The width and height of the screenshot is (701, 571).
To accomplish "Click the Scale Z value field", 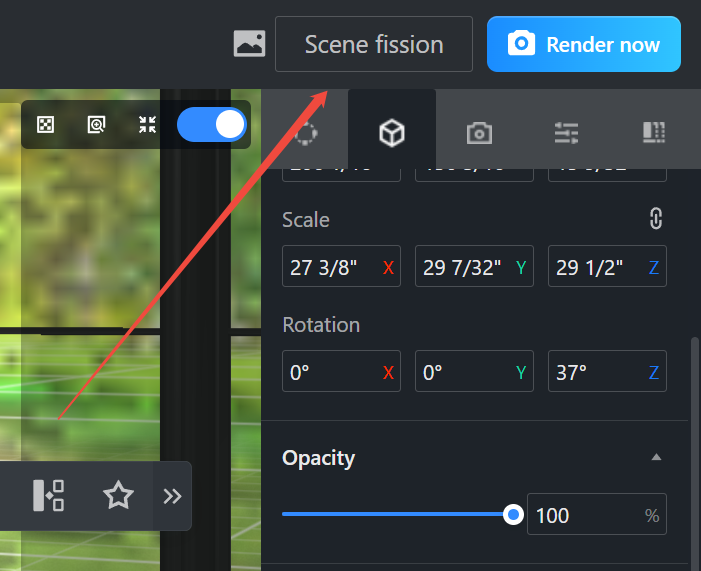I will click(607, 266).
